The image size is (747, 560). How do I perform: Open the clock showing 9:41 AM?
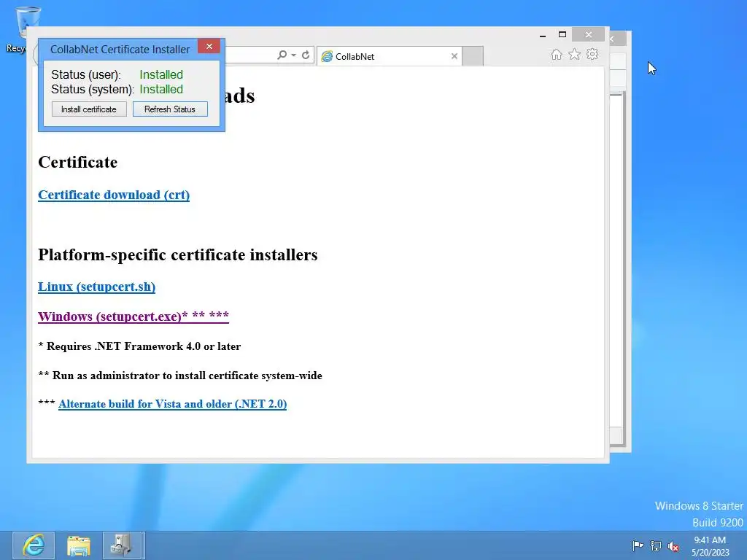click(711, 546)
